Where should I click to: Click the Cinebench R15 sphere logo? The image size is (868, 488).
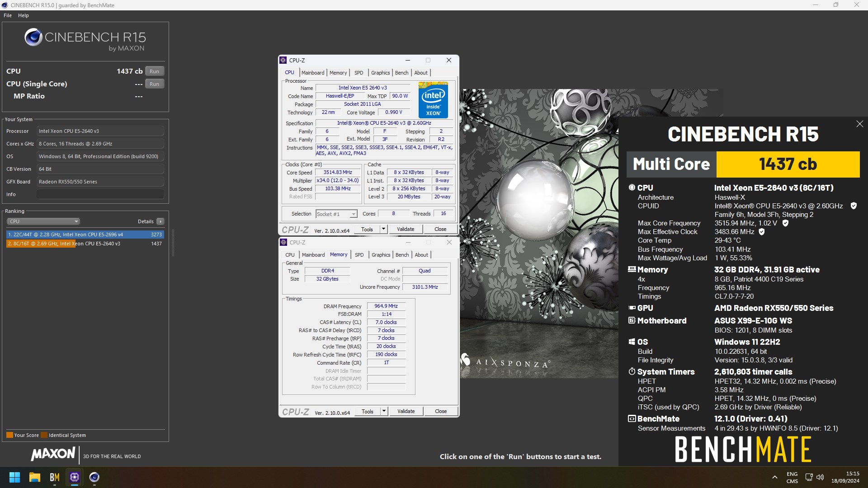point(33,38)
